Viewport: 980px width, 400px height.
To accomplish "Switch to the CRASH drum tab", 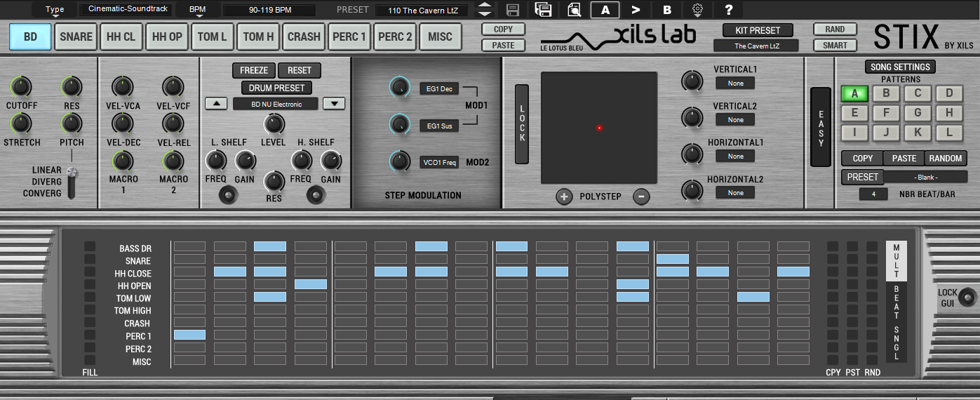I will point(304,36).
